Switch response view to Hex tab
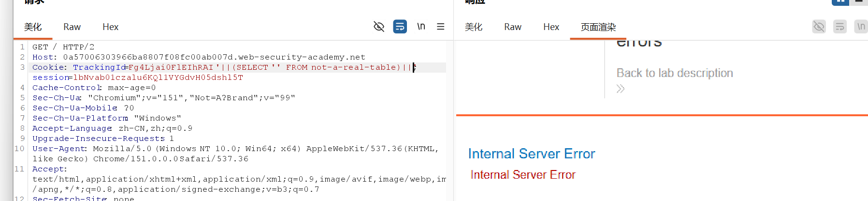This screenshot has height=201, width=868. pyautogui.click(x=551, y=27)
